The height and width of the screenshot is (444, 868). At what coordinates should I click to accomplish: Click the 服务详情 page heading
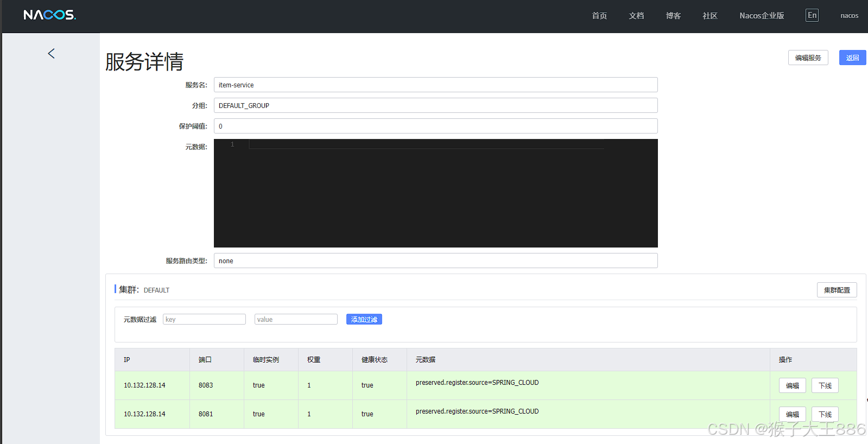144,61
